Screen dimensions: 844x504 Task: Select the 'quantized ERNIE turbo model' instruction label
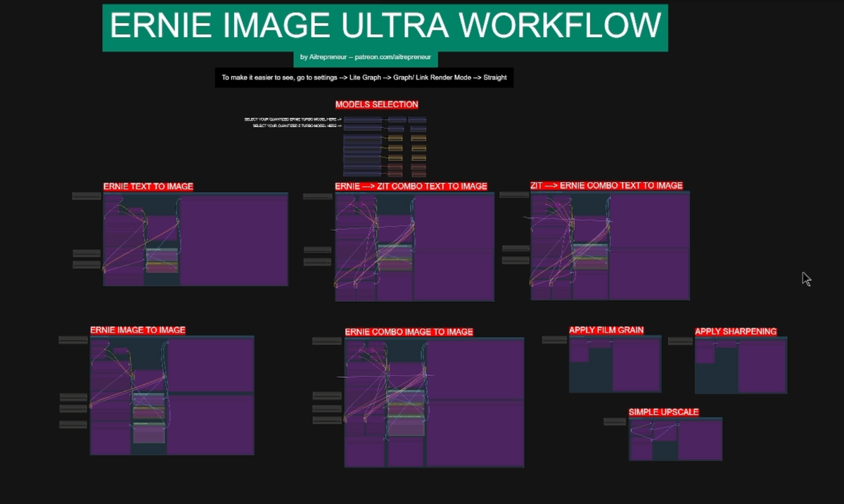[x=293, y=119]
